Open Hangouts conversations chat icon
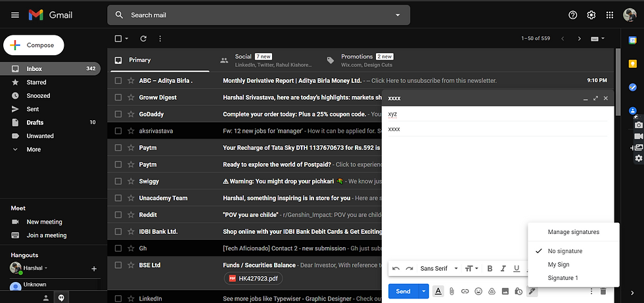The width and height of the screenshot is (644, 303). coord(61,298)
